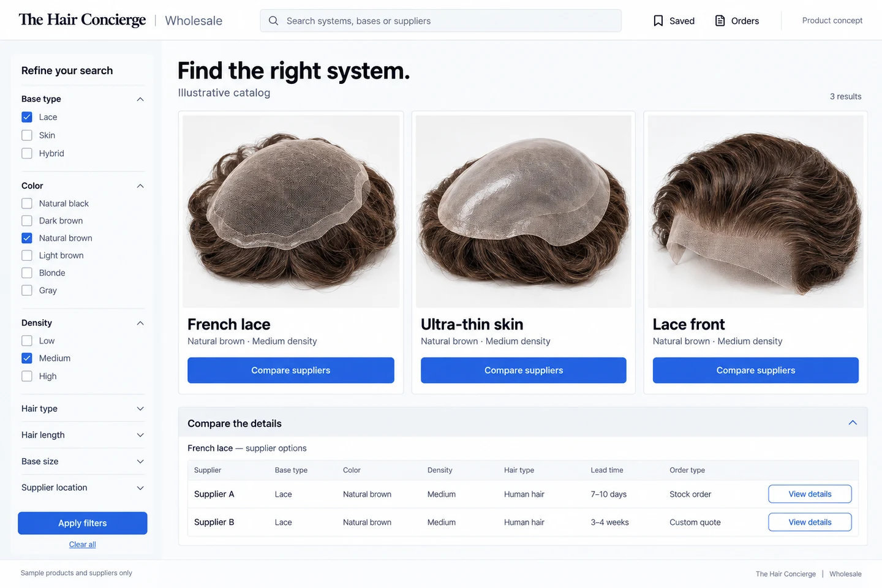Uncheck the Natural brown color checkbox
Image resolution: width=882 pixels, height=588 pixels.
[x=27, y=238]
